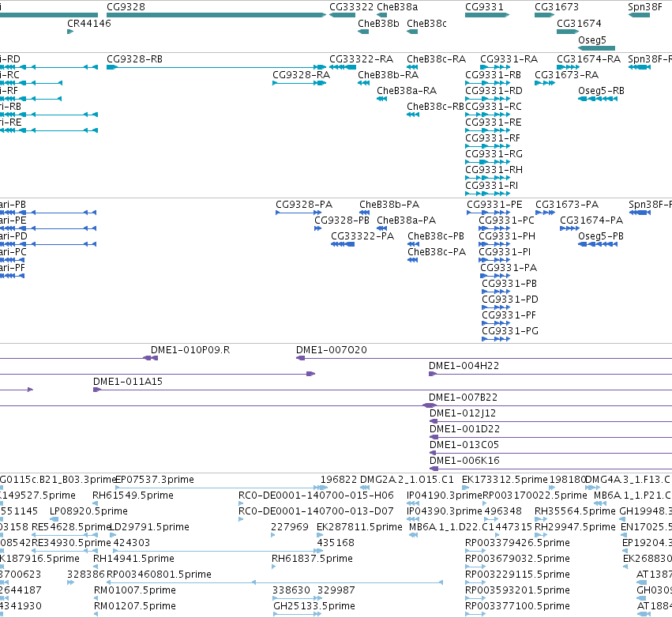Select the Oseg5 gene bar

596,48
